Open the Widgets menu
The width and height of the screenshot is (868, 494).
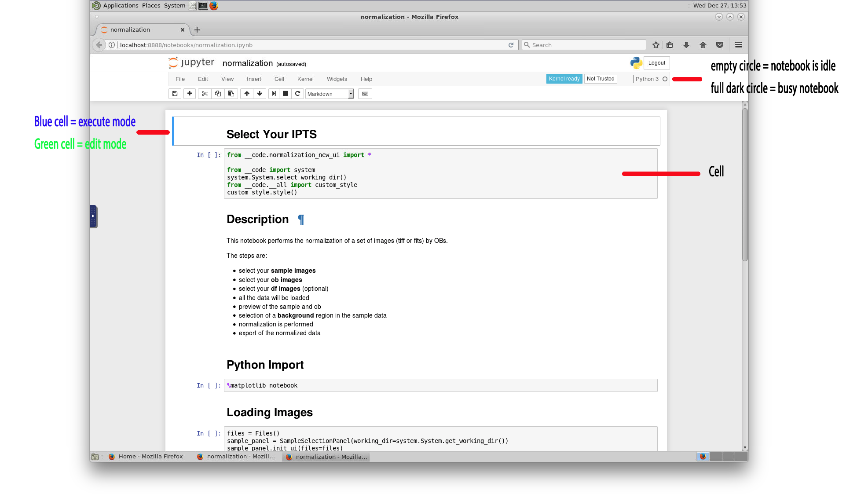(x=337, y=79)
